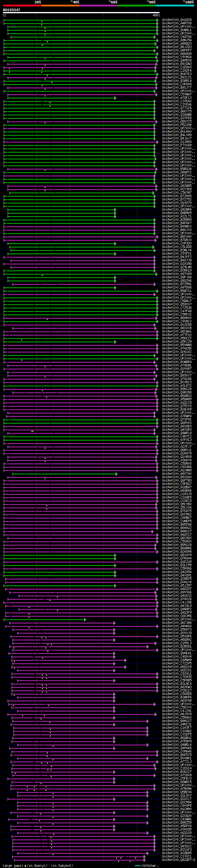
Task: Select hit UniRef100_C1YUC1
Action: click(177, 857)
